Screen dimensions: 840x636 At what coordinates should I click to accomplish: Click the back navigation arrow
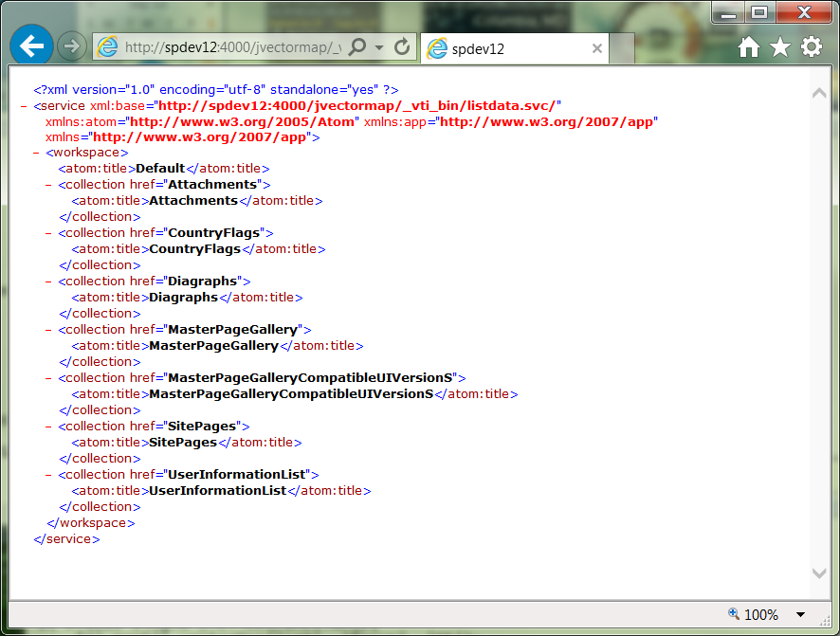tap(31, 45)
